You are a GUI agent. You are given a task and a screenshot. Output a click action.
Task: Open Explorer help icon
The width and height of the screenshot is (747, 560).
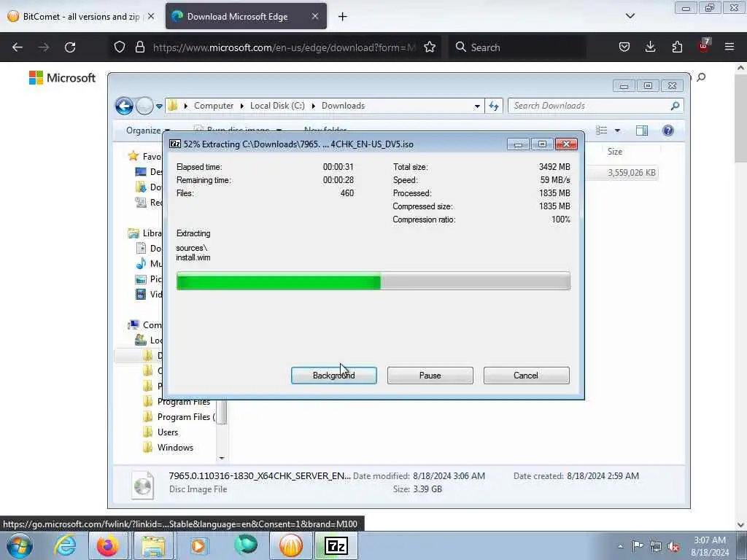pos(668,130)
